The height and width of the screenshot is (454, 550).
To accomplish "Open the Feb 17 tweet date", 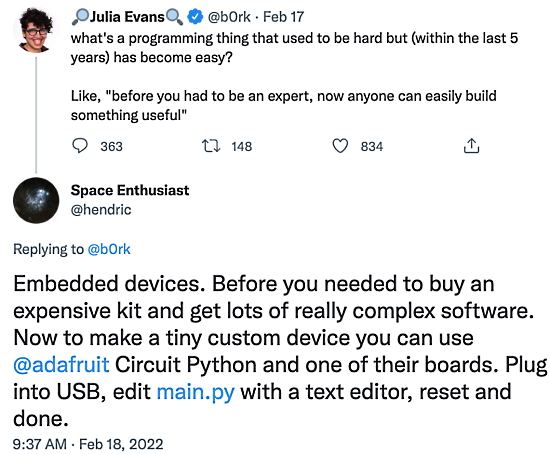I will coord(283,17).
